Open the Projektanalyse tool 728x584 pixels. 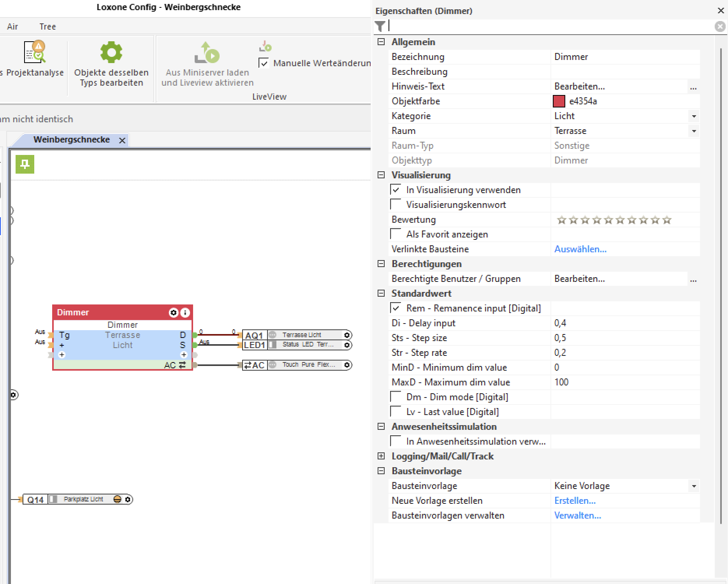(34, 58)
